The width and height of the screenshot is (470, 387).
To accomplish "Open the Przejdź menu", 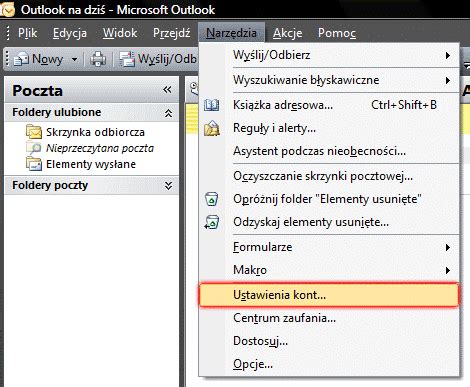I will pyautogui.click(x=172, y=33).
